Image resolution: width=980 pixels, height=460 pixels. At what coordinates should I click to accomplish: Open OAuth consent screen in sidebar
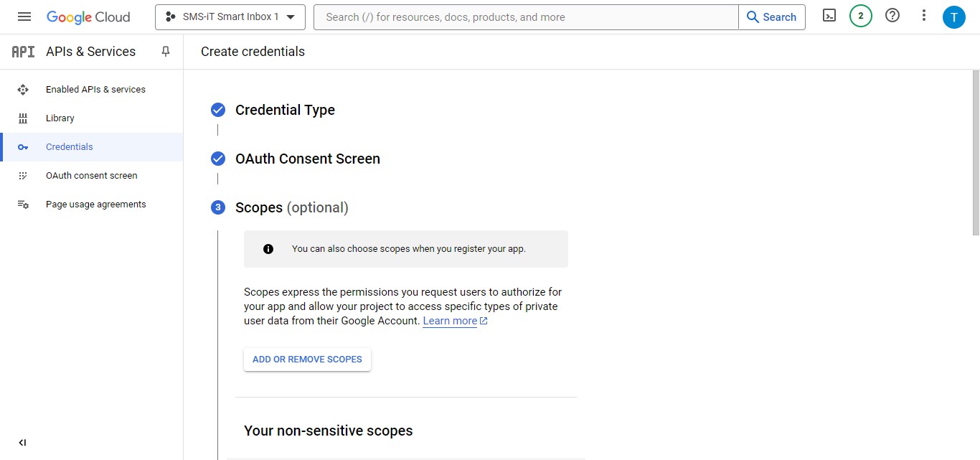click(91, 176)
